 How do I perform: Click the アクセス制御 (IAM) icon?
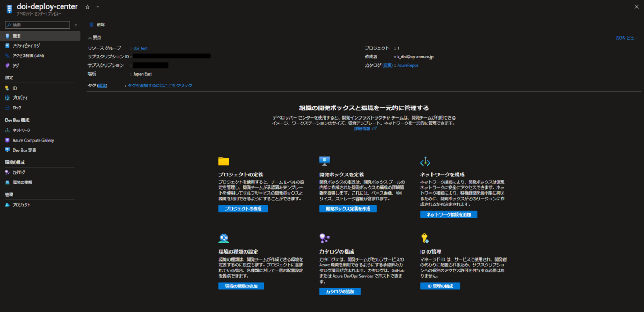click(8, 55)
